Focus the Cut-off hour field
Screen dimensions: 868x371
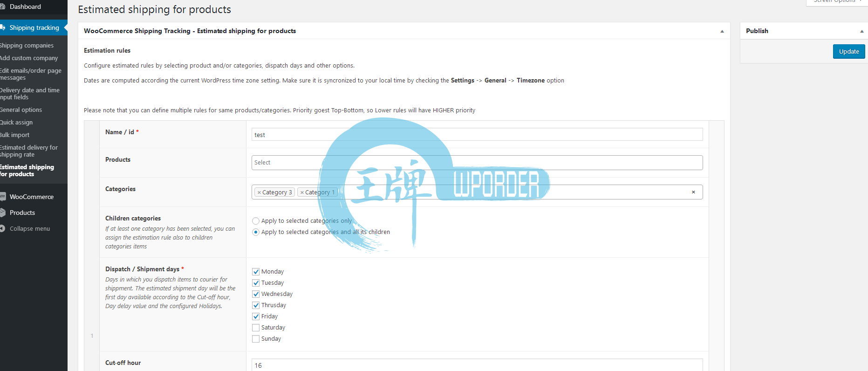pyautogui.click(x=477, y=365)
